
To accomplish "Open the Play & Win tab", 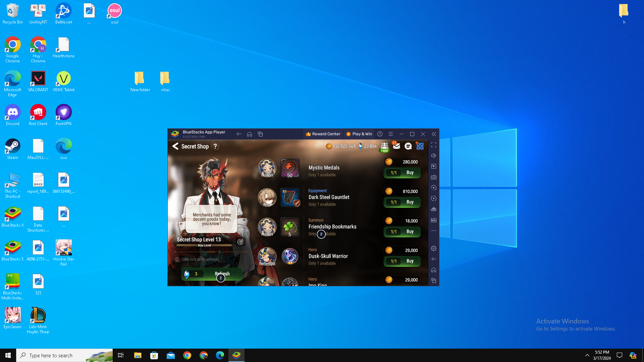I will (x=359, y=134).
